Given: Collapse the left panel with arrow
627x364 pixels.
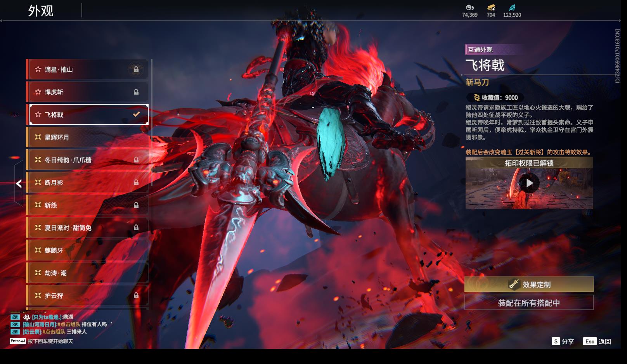Looking at the screenshot, I should pyautogui.click(x=19, y=184).
